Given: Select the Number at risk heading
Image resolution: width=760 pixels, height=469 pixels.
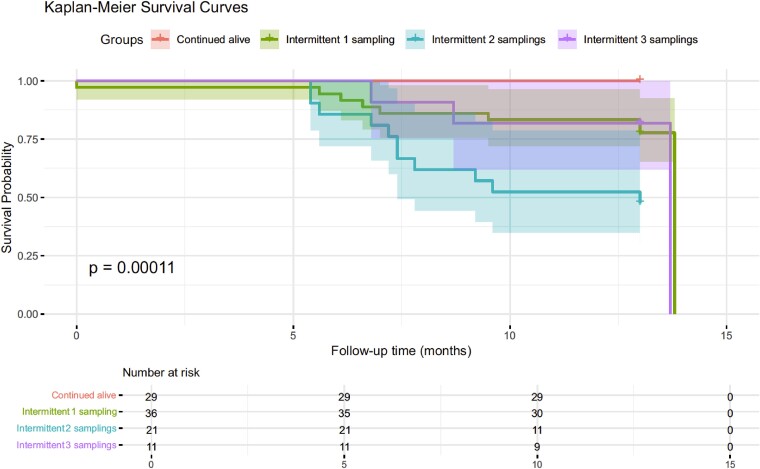Looking at the screenshot, I should [161, 373].
